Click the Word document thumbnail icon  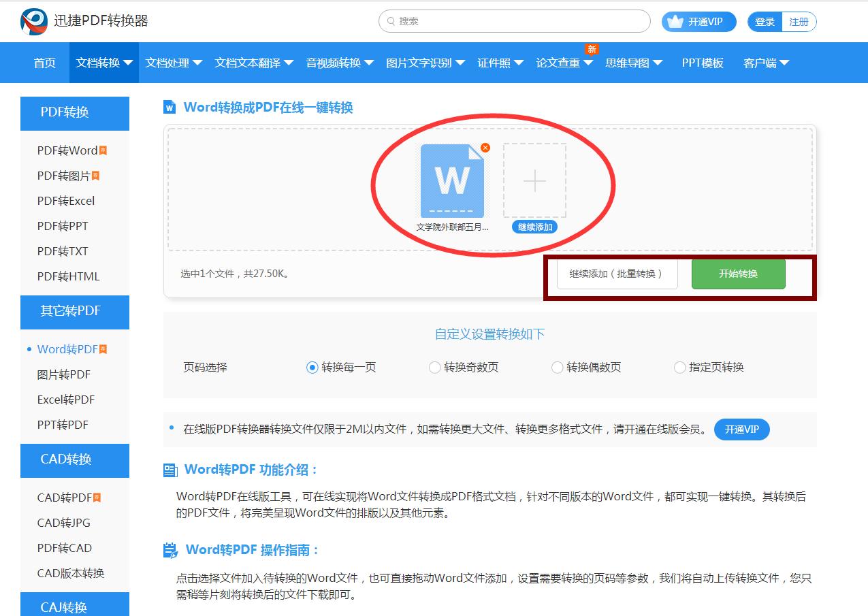(451, 180)
